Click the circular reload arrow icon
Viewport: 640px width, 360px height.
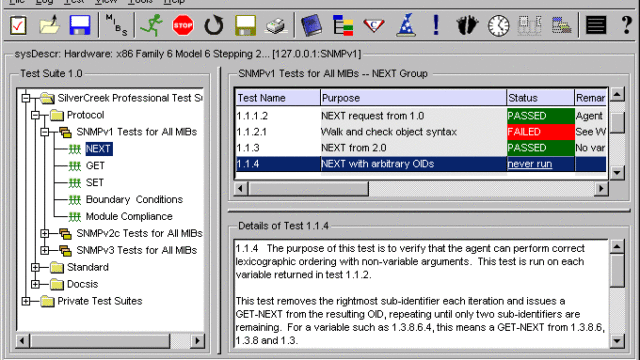point(214,25)
